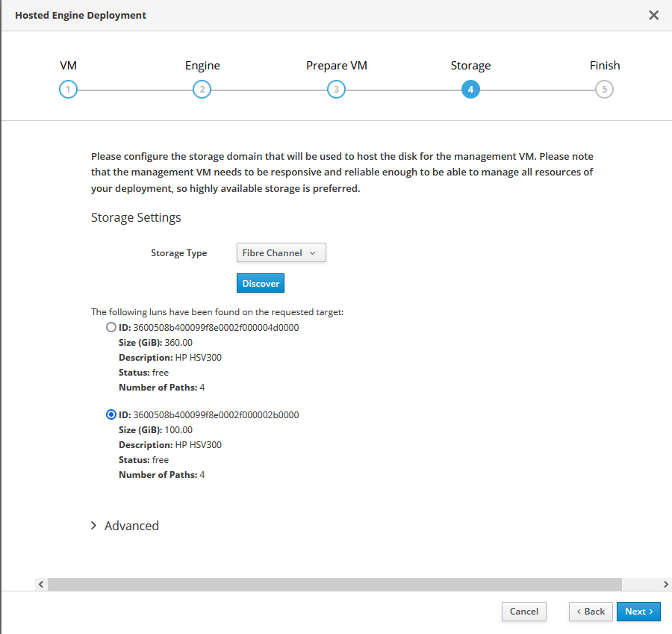Click the horizontal scrollbar track
The image size is (672, 634).
point(335,584)
